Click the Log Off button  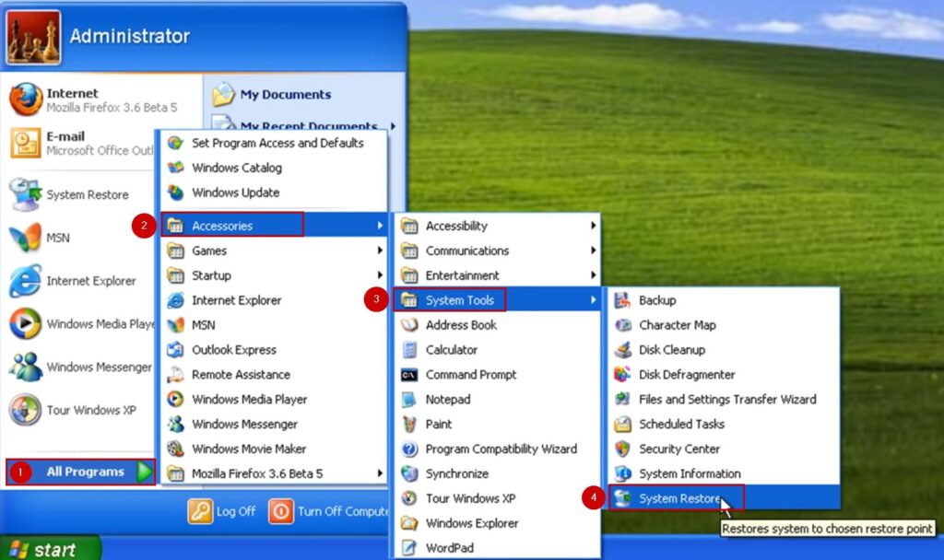221,511
